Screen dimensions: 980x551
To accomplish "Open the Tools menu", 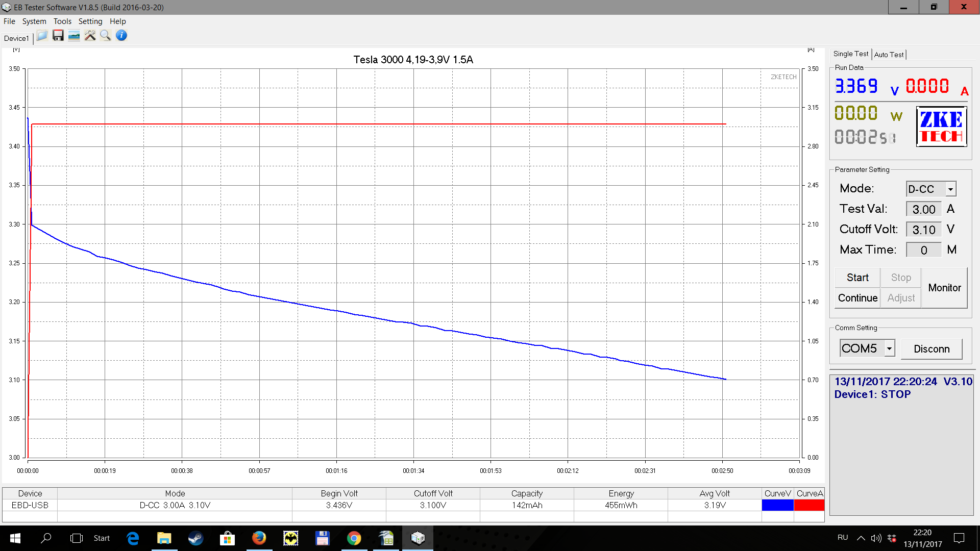I will pos(62,21).
